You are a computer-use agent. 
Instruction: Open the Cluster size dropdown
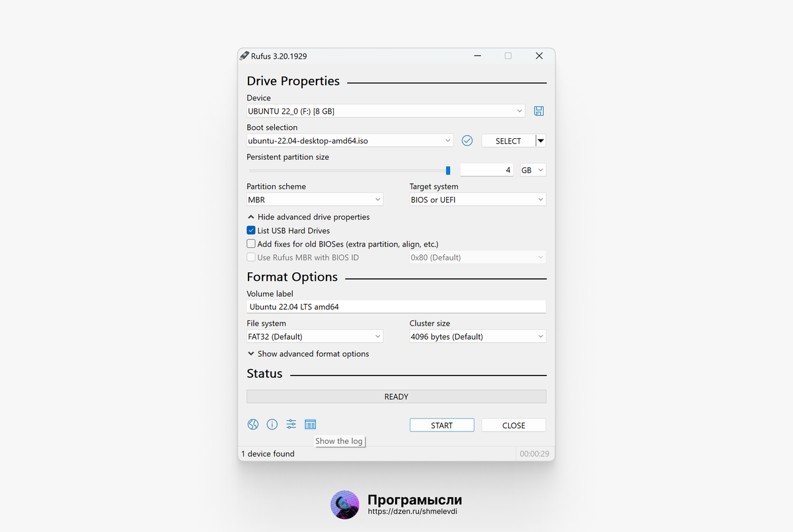pos(478,336)
